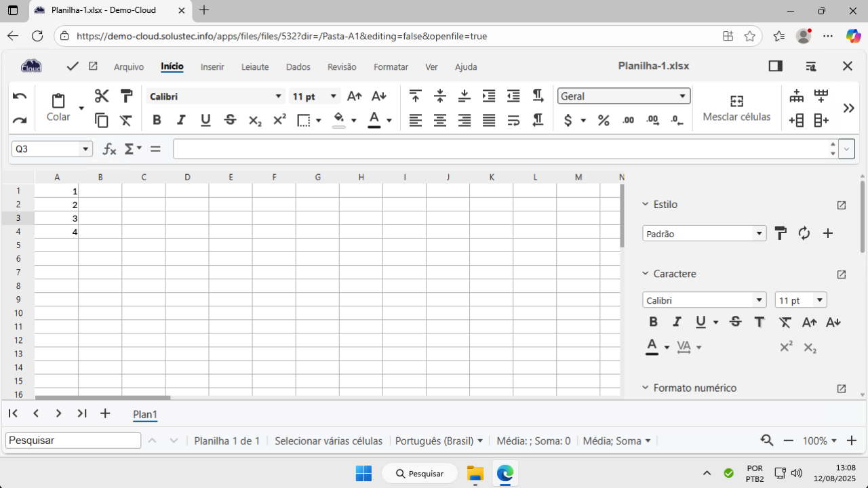Viewport: 868px width, 488px height.
Task: Apply the yellow background fill color
Action: 339,120
